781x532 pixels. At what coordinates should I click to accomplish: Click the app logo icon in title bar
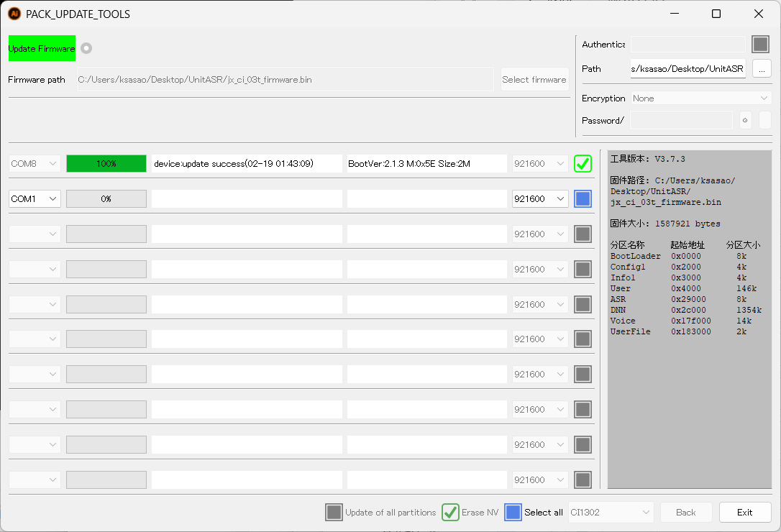pos(14,14)
